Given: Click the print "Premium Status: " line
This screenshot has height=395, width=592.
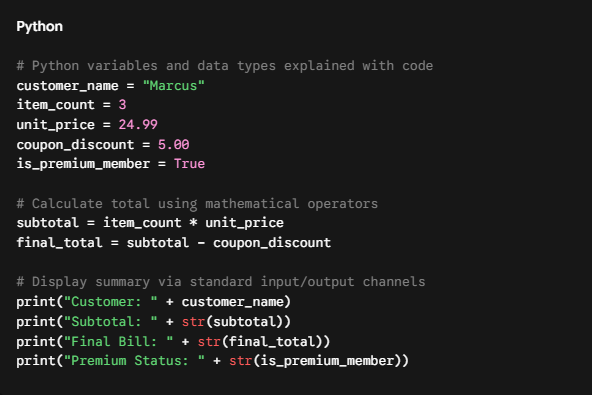Looking at the screenshot, I should (x=213, y=361).
